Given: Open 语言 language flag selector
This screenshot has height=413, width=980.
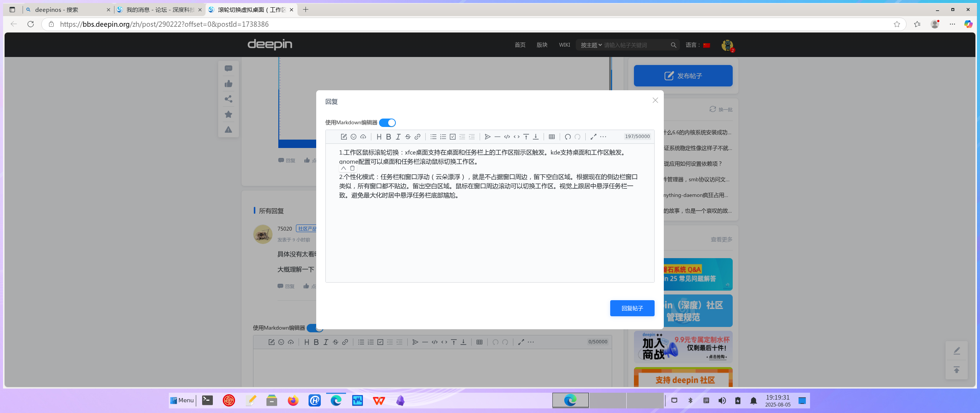Looking at the screenshot, I should point(707,45).
